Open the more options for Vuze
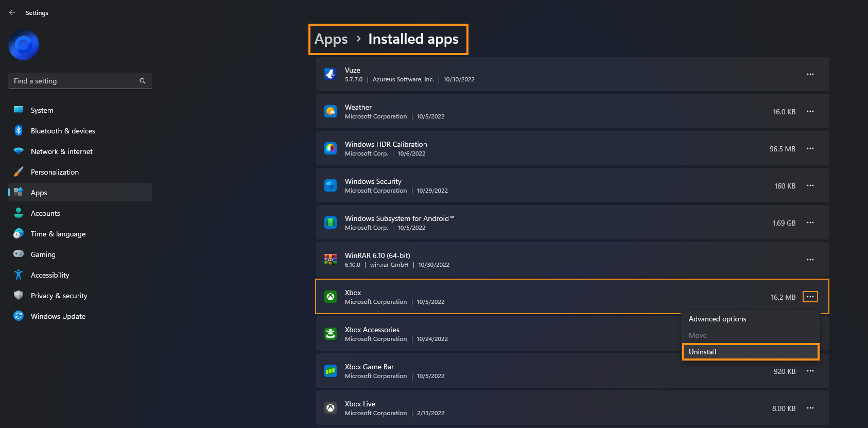Screen dimensions: 868x428 (x=810, y=74)
